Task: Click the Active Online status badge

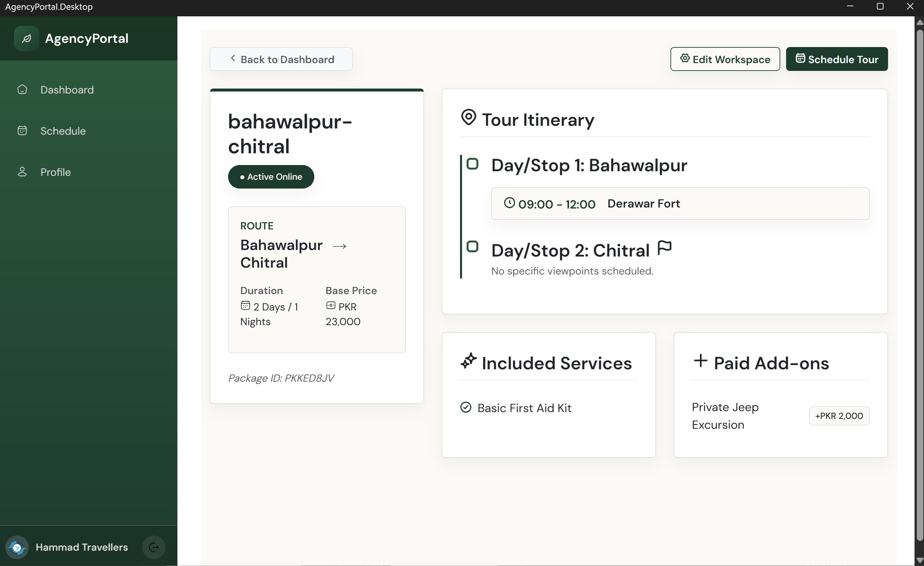Action: [271, 177]
